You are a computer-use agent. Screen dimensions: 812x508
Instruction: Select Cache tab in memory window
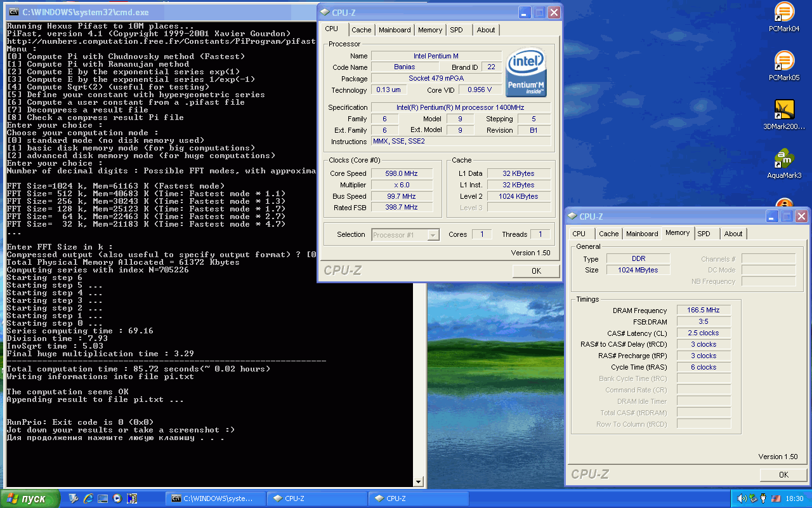coord(609,234)
